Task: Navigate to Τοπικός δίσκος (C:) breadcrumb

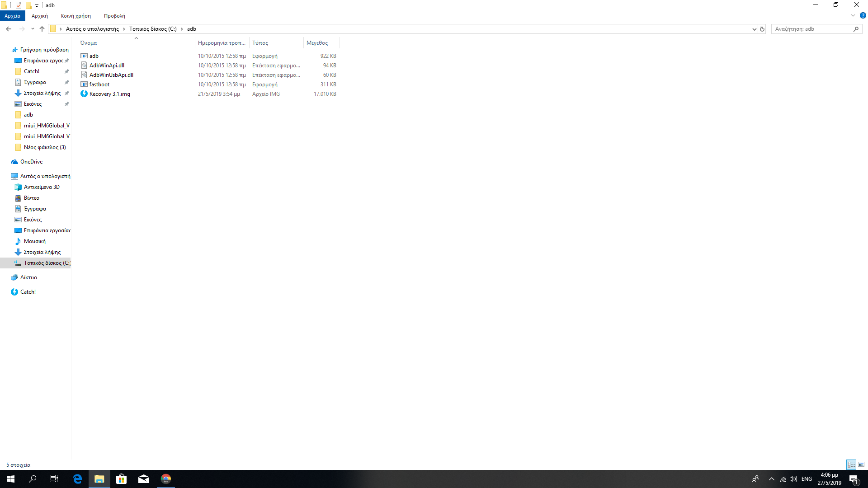Action: 153,29
